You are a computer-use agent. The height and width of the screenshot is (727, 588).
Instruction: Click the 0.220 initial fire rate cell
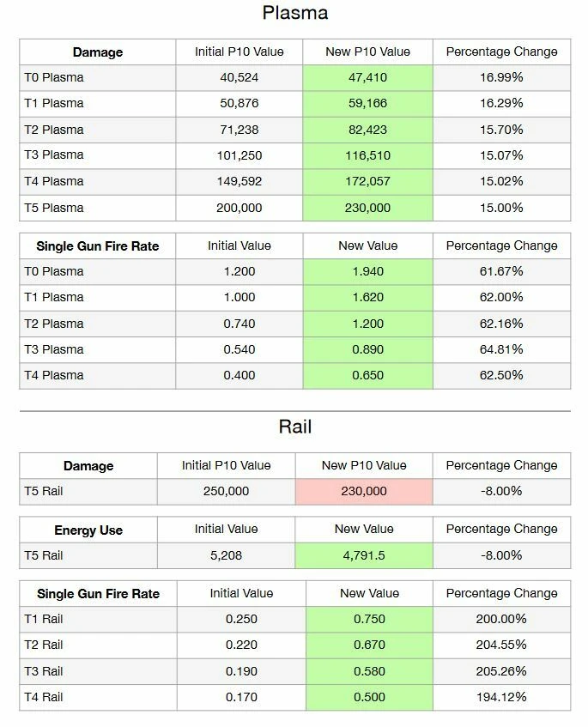[x=241, y=645]
